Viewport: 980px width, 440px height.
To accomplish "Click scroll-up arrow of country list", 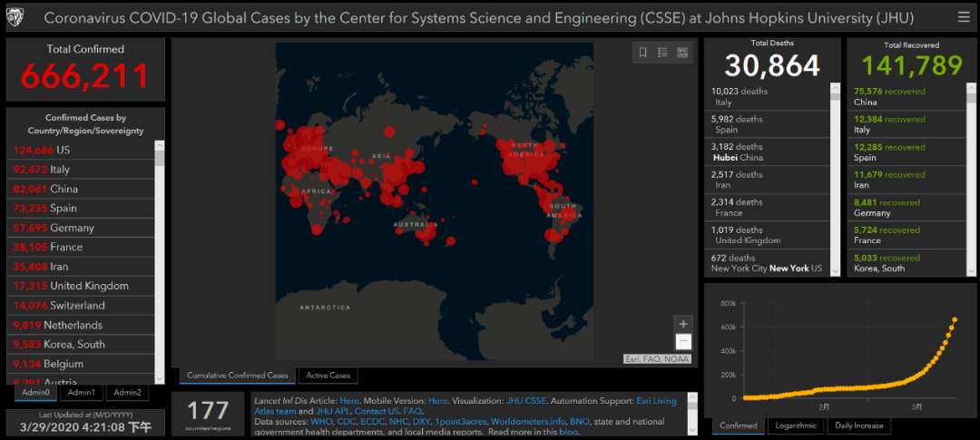I will click(x=160, y=146).
